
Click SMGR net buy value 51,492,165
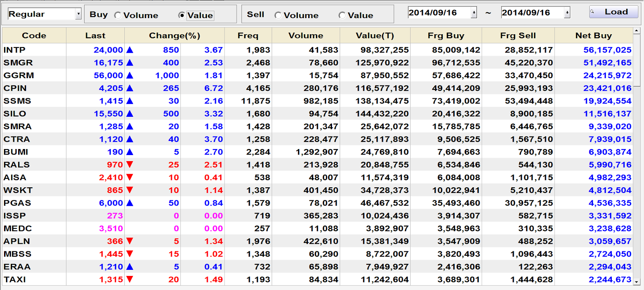coord(607,63)
